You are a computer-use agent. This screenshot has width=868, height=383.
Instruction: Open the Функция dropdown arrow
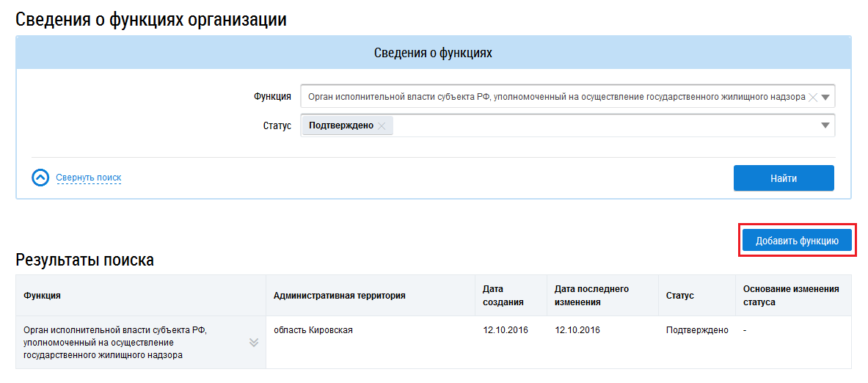click(x=825, y=97)
